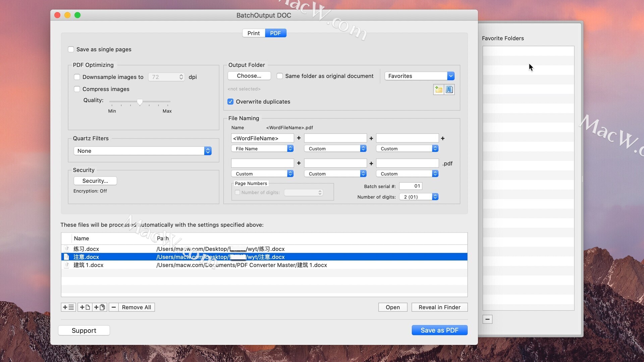
Task: Toggle the favorites bookmark panel icon
Action: point(449,89)
